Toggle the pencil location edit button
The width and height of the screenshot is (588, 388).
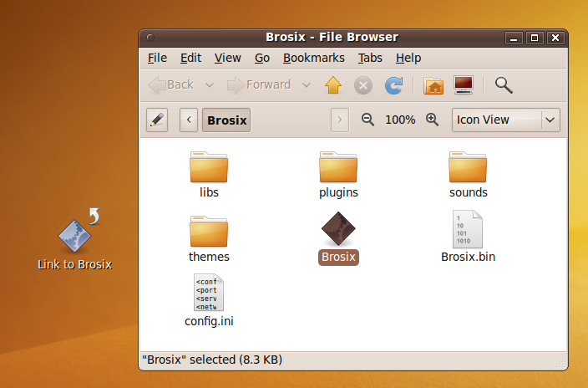click(x=157, y=120)
